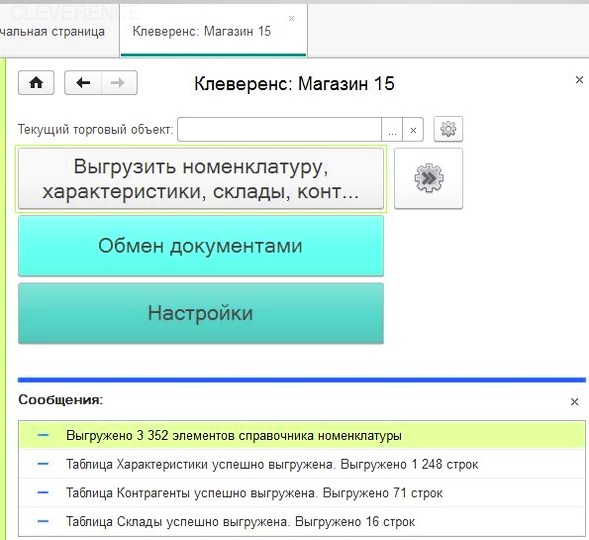Image resolution: width=589 pixels, height=540 pixels.
Task: Click dash icon beside Склады message
Action: 43,521
